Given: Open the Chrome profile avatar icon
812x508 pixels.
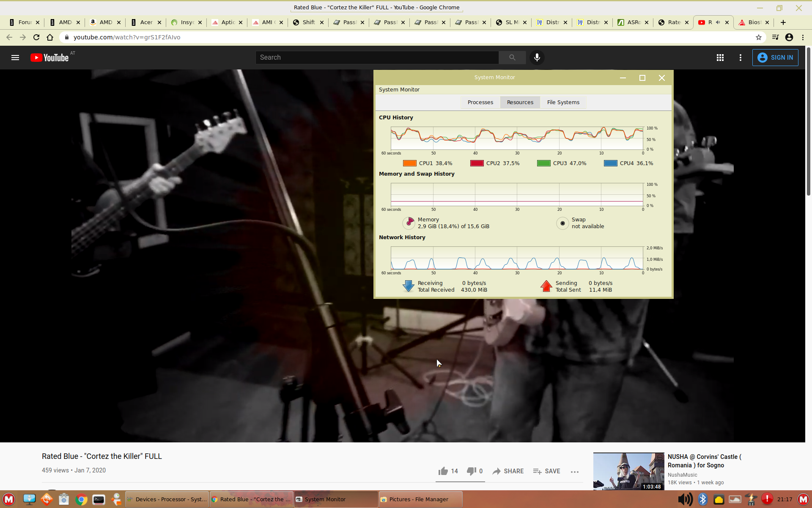Looking at the screenshot, I should point(789,37).
